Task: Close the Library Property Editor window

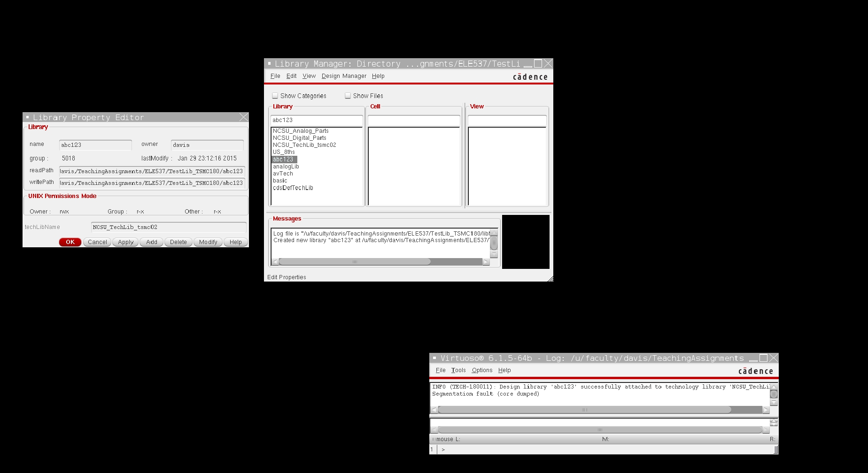Action: [243, 117]
